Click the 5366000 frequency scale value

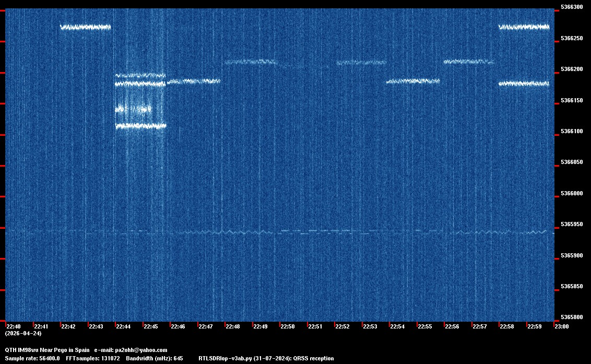(x=571, y=193)
